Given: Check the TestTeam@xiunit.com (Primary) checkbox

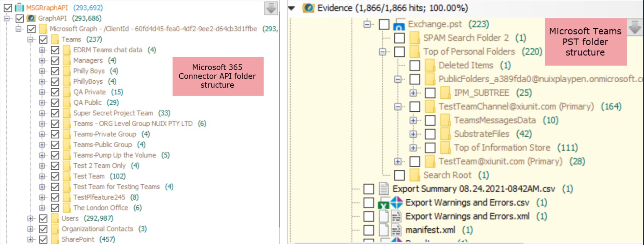Looking at the screenshot, I should click(x=415, y=161).
